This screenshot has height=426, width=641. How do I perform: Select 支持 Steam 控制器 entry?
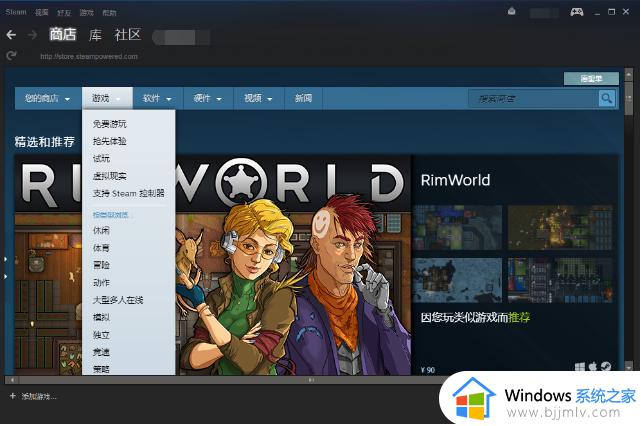[x=128, y=193]
